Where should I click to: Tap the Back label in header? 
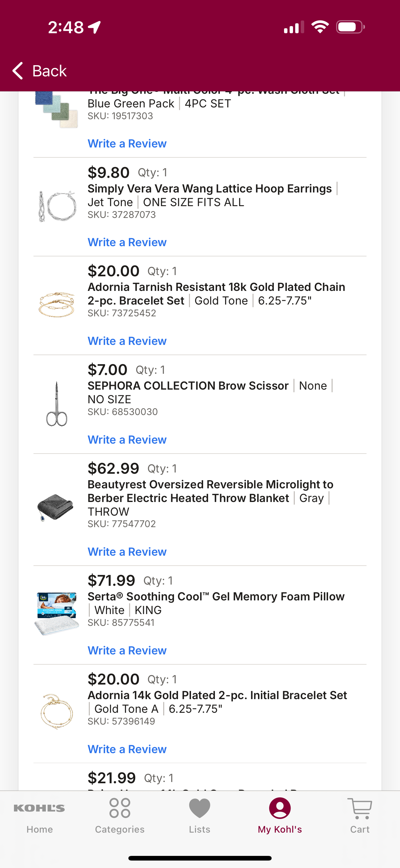(50, 71)
